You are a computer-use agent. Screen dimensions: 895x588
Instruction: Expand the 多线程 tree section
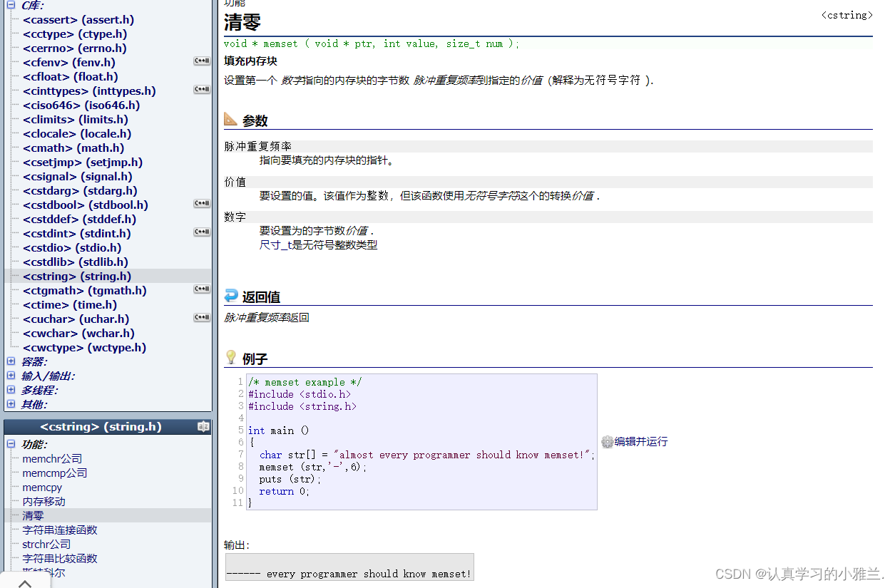(x=11, y=390)
